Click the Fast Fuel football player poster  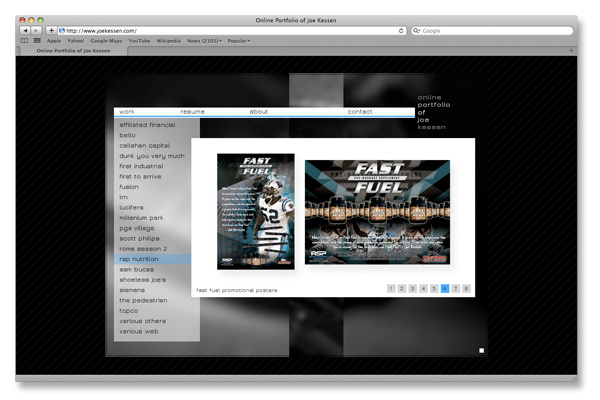[x=256, y=210]
